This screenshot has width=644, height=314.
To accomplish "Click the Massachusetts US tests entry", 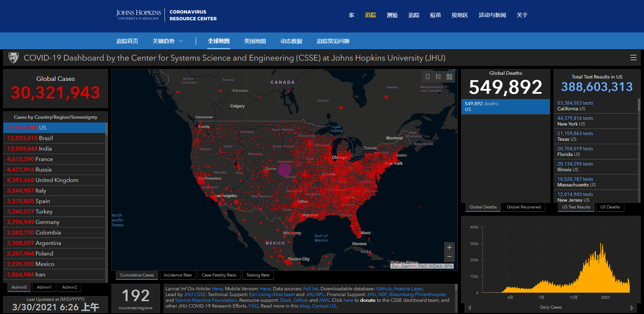I will click(x=596, y=182).
